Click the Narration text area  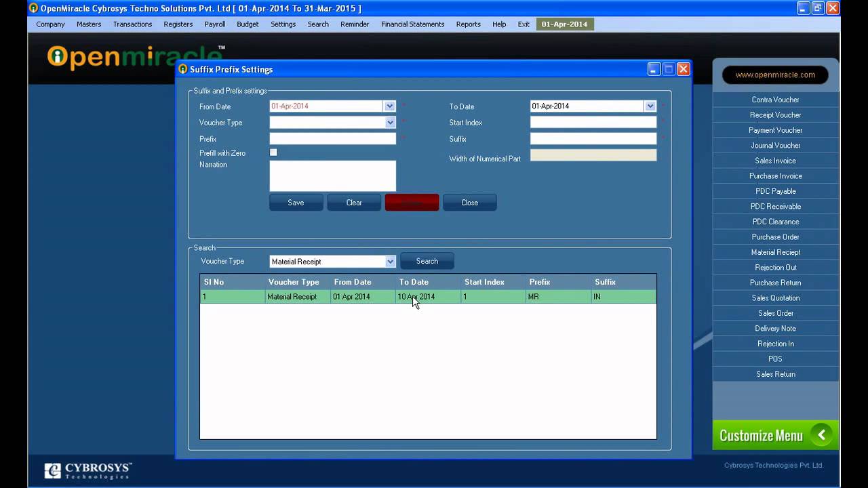332,176
